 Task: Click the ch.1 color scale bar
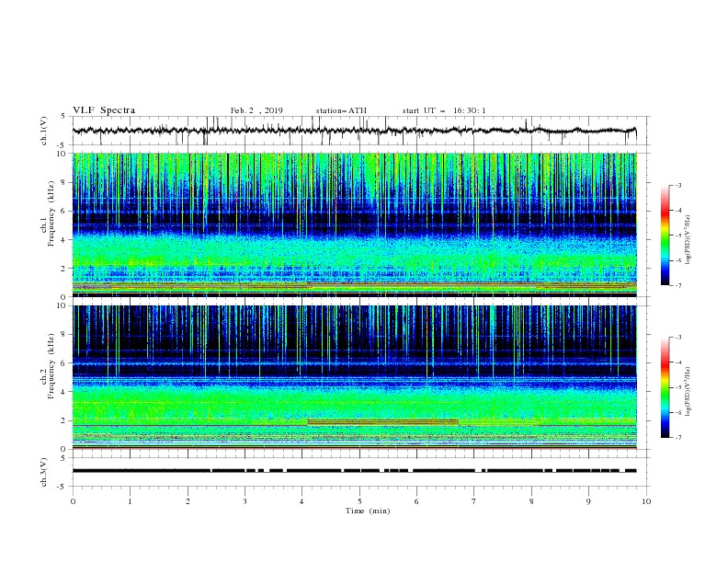tap(665, 235)
